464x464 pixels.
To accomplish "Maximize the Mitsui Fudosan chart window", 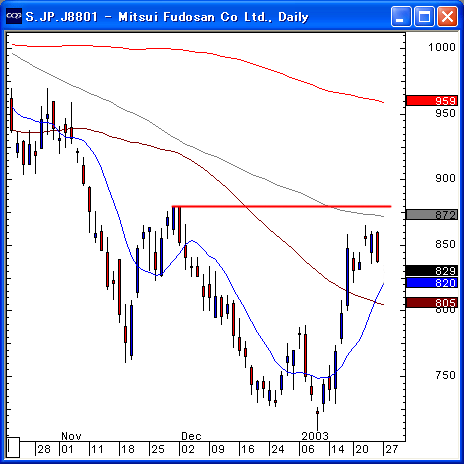I will [424, 16].
